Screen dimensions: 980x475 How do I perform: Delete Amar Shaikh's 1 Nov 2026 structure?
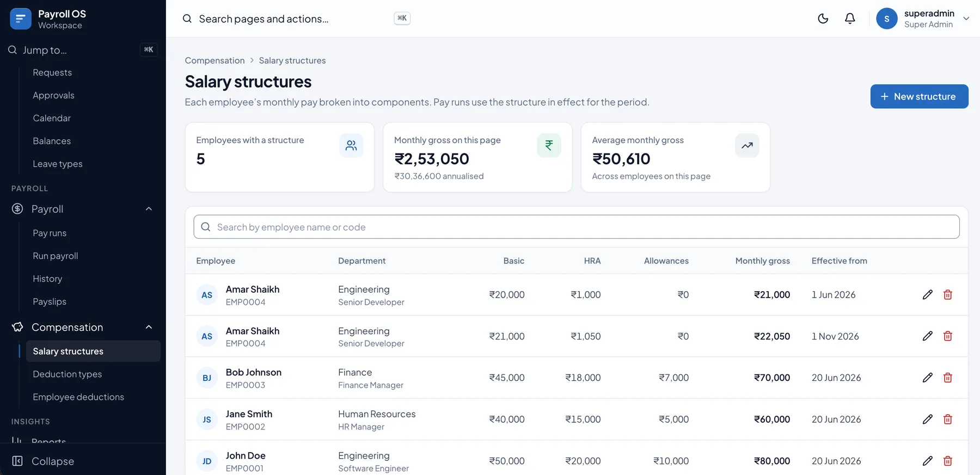pos(948,336)
